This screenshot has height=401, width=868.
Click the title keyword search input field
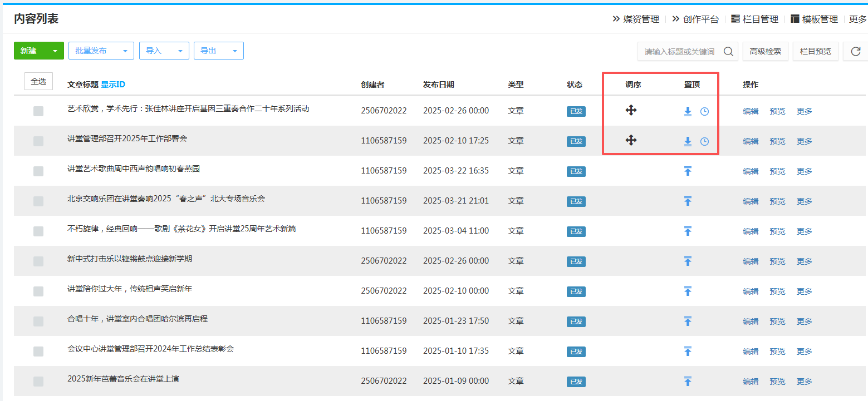679,51
